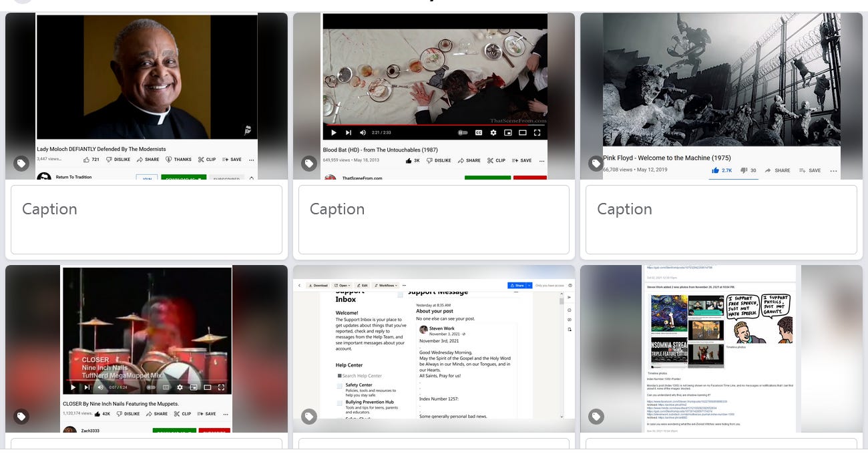This screenshot has height=456, width=868.
Task: CLIP on the Lady Moloch video
Action: [x=206, y=160]
